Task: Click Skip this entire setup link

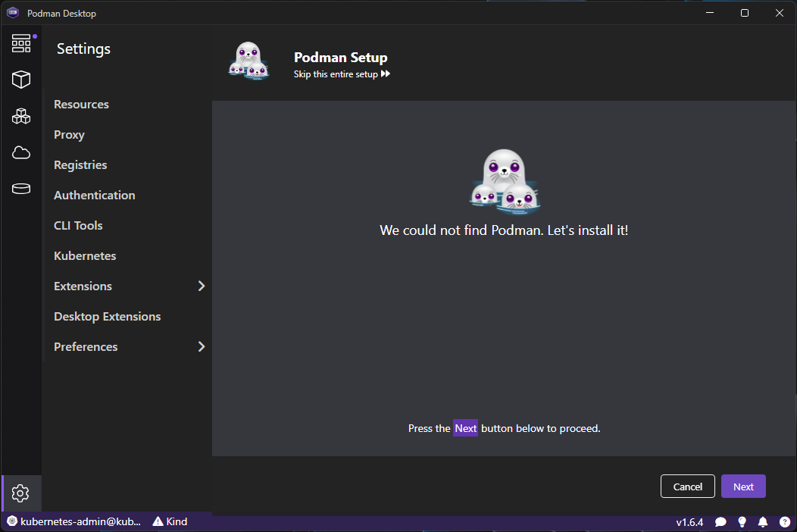Action: 336,74
